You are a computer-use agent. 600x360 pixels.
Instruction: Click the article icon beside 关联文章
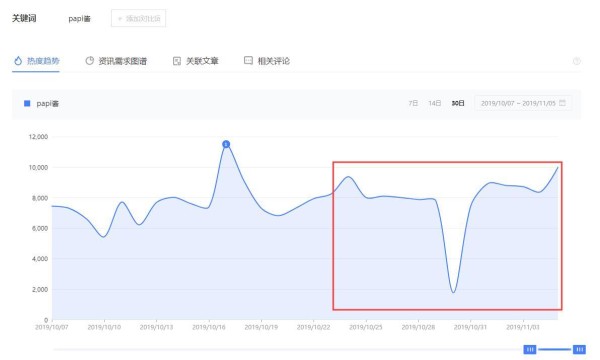tap(177, 61)
